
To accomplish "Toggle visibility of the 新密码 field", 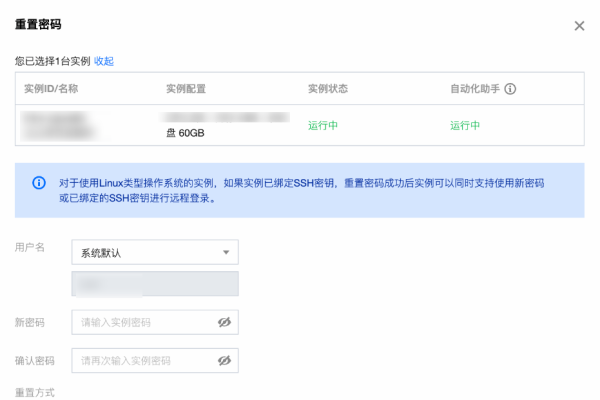I will pyautogui.click(x=224, y=322).
